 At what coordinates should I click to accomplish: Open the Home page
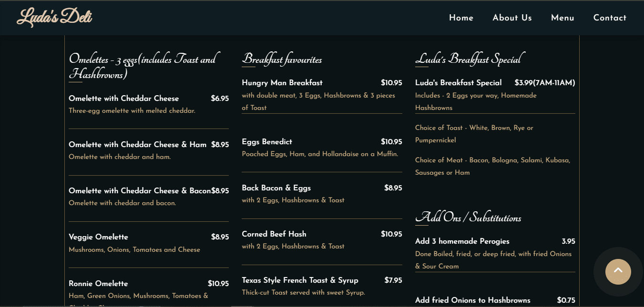click(461, 18)
